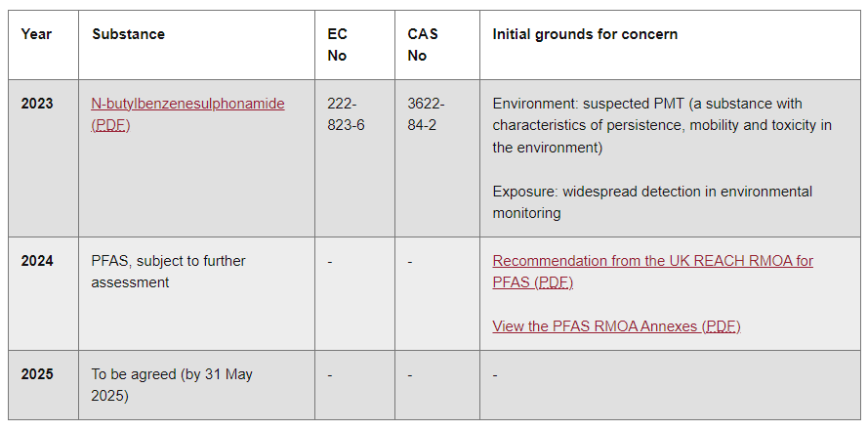The image size is (868, 431).
Task: Click the Exposure widespread detection text
Action: (x=652, y=202)
